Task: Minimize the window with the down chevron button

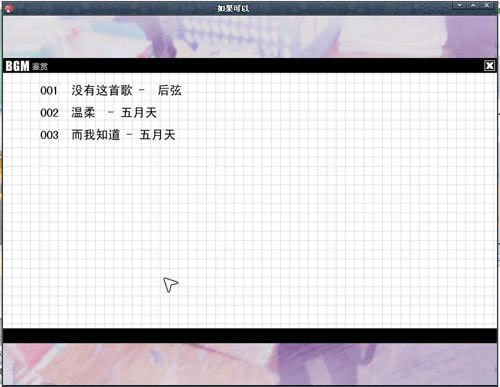Action: (x=459, y=5)
